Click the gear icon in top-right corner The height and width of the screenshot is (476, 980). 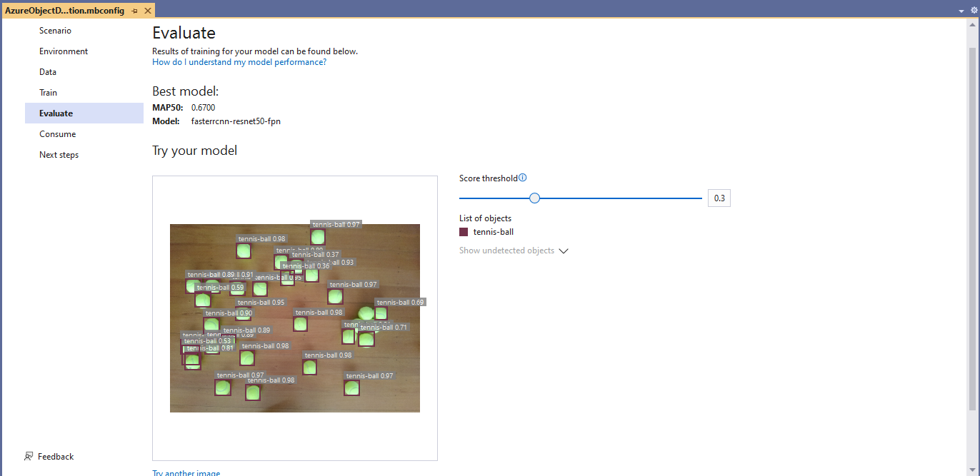(x=974, y=10)
